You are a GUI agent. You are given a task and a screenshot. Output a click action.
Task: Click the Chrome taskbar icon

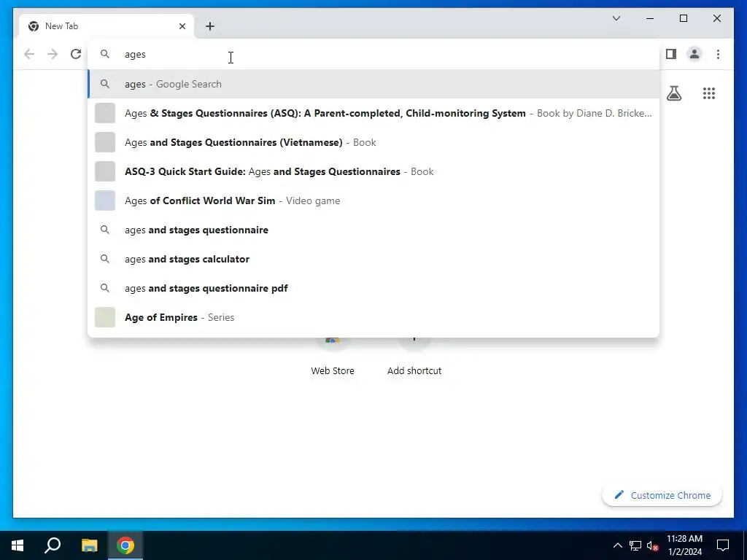click(125, 545)
